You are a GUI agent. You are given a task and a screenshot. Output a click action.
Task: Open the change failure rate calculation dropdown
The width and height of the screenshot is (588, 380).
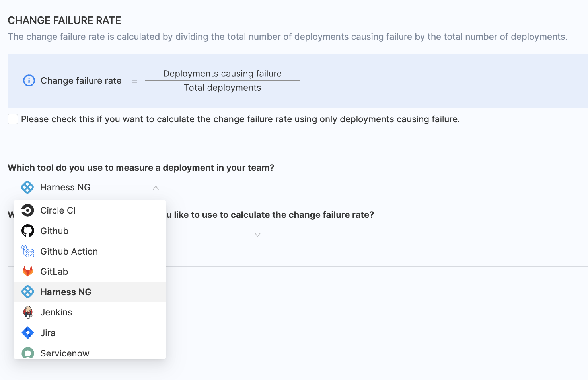(x=257, y=235)
